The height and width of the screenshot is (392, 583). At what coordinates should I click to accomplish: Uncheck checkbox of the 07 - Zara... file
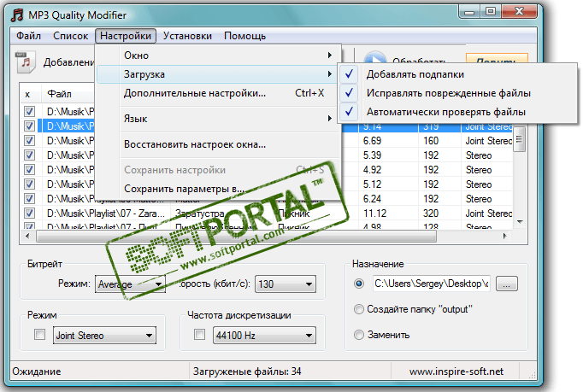[29, 214]
